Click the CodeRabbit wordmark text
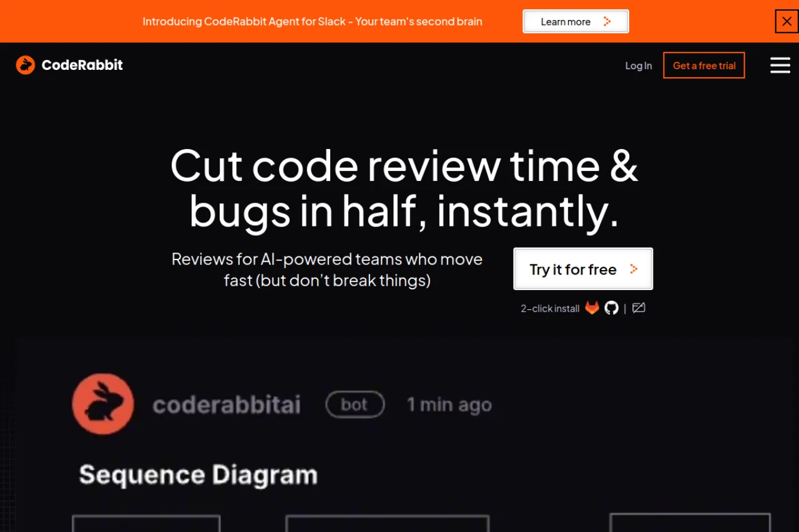This screenshot has width=799, height=532. [82, 65]
